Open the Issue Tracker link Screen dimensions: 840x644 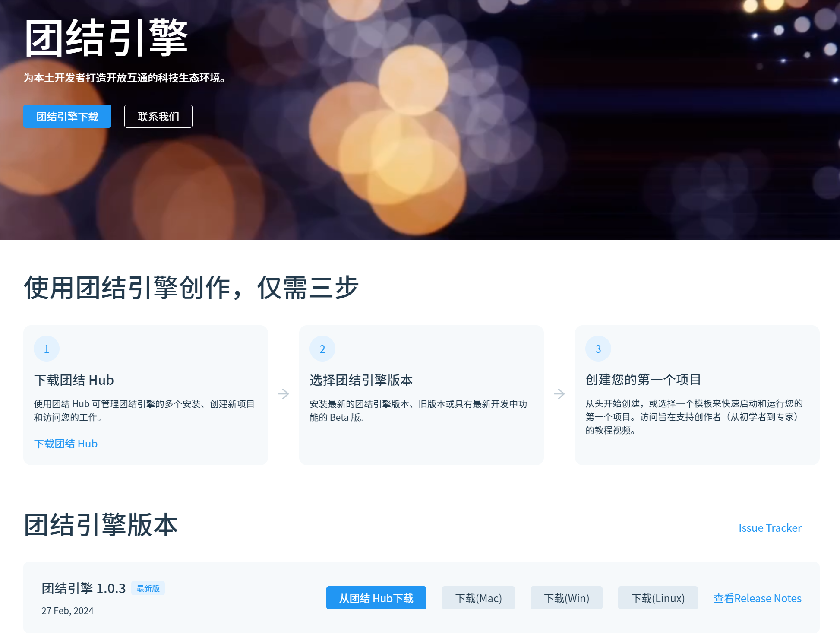click(x=770, y=528)
